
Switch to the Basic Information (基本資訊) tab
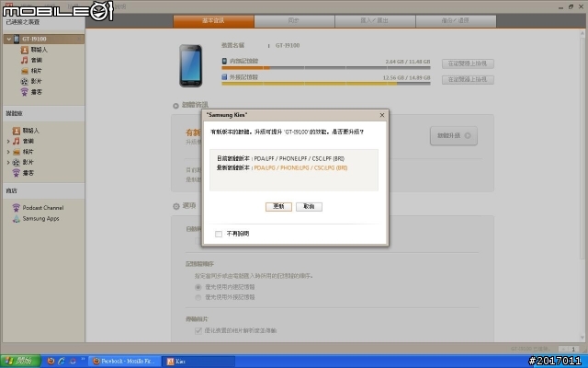click(213, 20)
